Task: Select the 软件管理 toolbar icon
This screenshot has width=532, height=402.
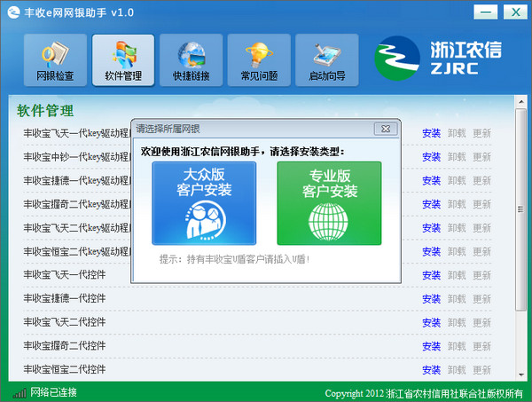Action: pyautogui.click(x=122, y=60)
